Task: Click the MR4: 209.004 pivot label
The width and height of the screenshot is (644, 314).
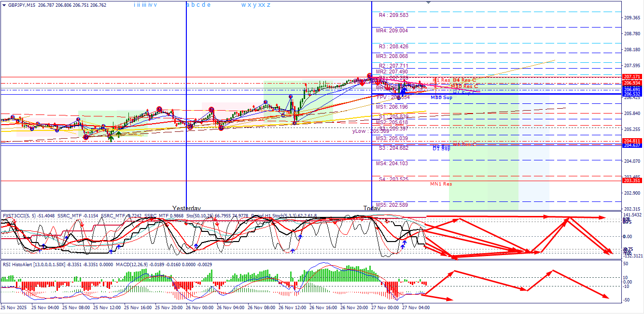Action: pyautogui.click(x=392, y=30)
